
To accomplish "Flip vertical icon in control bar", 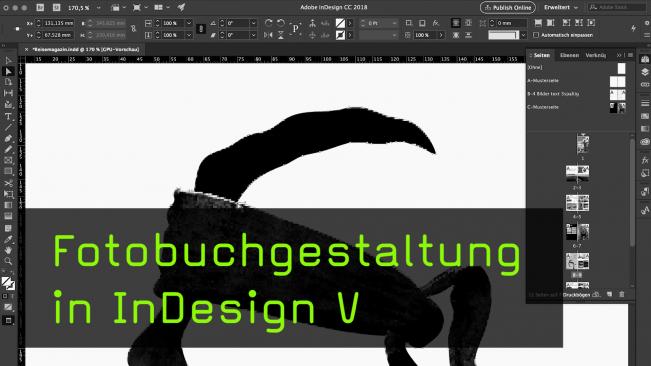I will (x=281, y=35).
